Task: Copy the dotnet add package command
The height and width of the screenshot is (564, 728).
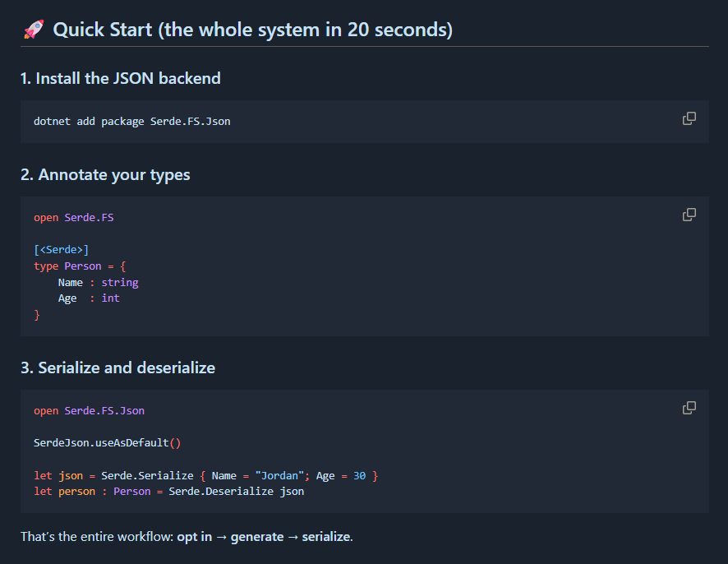Action: coord(689,118)
